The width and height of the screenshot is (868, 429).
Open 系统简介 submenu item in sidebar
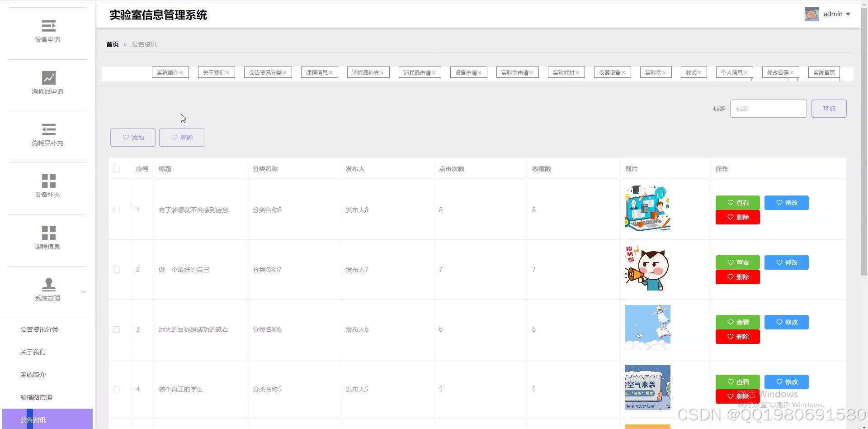tap(33, 375)
